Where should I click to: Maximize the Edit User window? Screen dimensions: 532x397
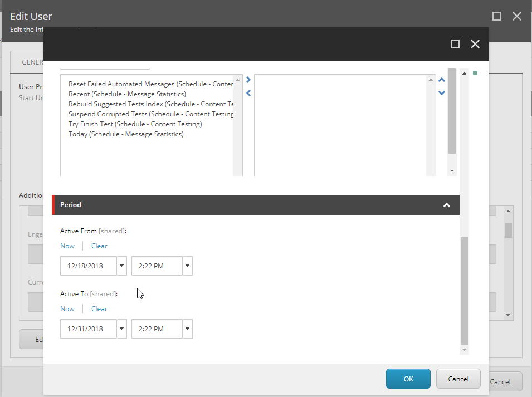[x=497, y=16]
